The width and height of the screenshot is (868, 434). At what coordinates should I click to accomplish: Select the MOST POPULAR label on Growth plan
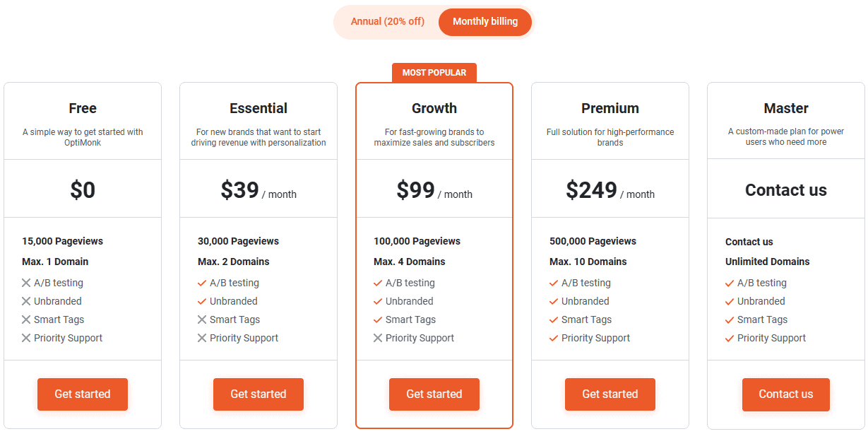tap(434, 72)
